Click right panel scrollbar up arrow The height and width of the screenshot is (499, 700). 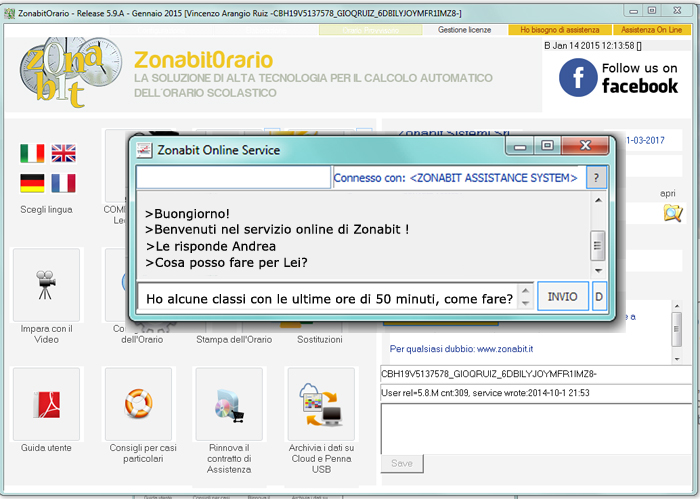(677, 306)
